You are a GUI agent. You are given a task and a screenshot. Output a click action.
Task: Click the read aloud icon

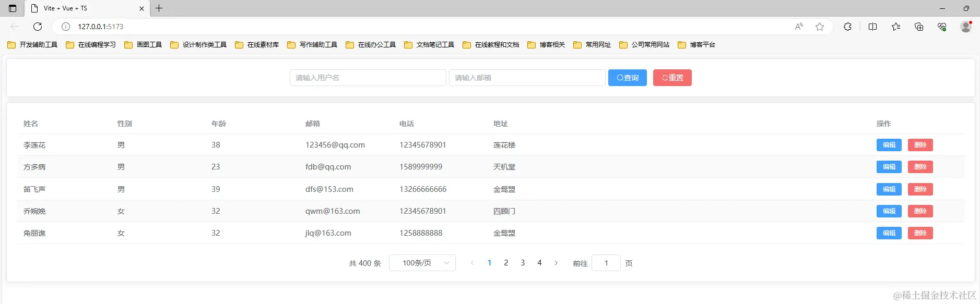799,27
